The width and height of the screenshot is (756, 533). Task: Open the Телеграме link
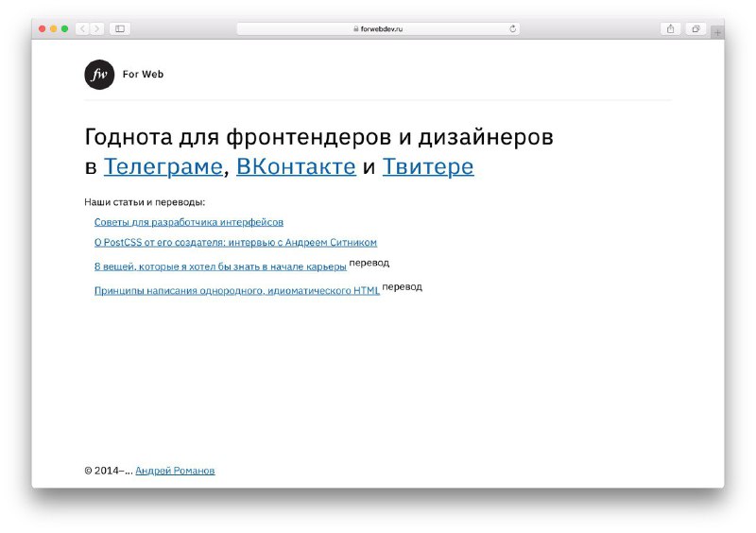tap(163, 167)
